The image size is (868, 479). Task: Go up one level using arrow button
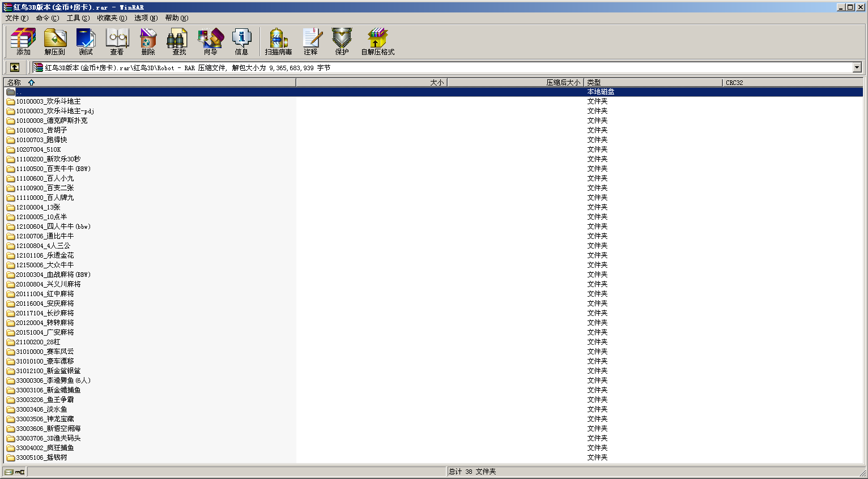pyautogui.click(x=15, y=67)
